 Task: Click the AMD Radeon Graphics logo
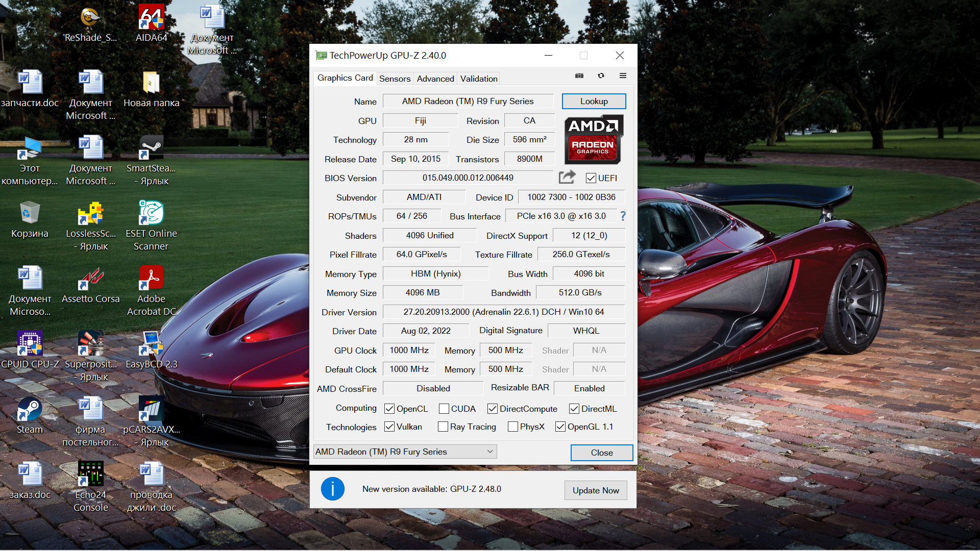(593, 139)
